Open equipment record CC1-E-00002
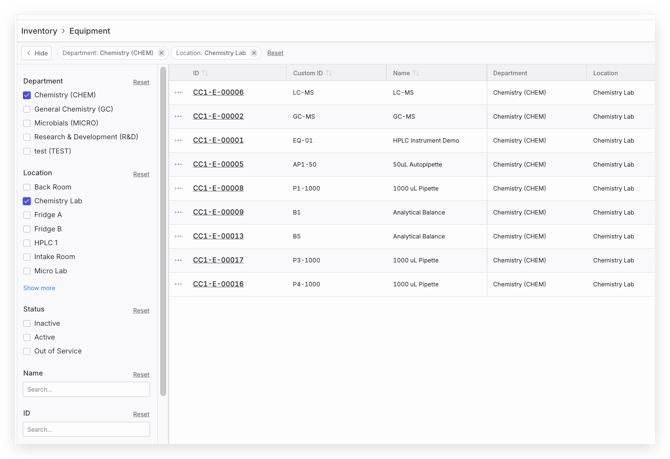Screen dimensions: 670x459 click(218, 116)
